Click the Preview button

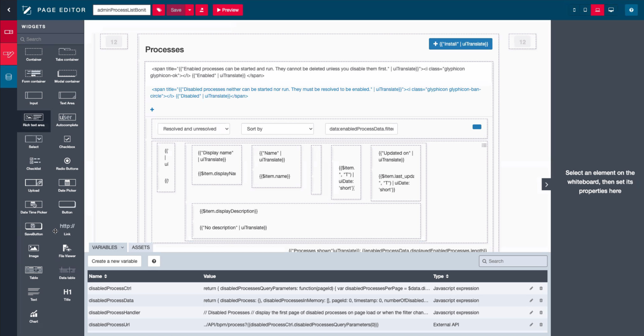tap(228, 10)
